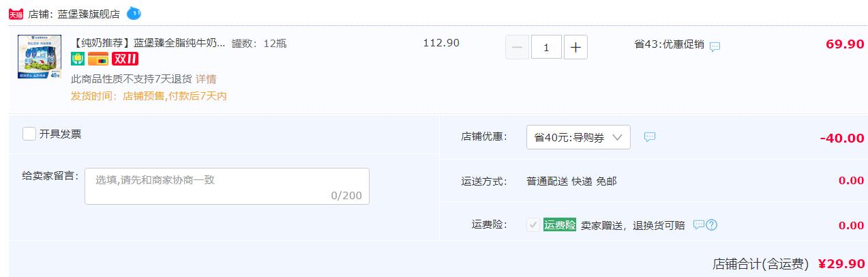This screenshot has width=868, height=277.
Task: Toggle the 运费险 shipping insurance checkbox
Action: click(533, 224)
